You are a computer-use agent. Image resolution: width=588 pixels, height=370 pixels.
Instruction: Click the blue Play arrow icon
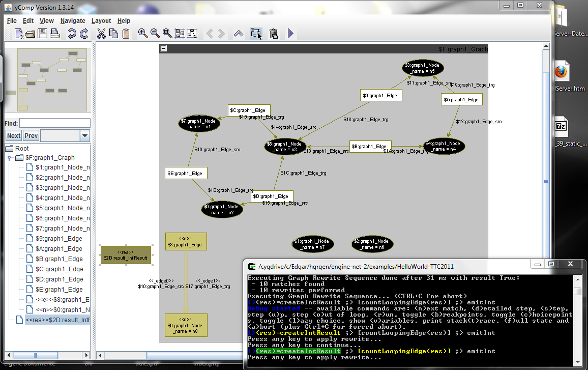(x=290, y=34)
